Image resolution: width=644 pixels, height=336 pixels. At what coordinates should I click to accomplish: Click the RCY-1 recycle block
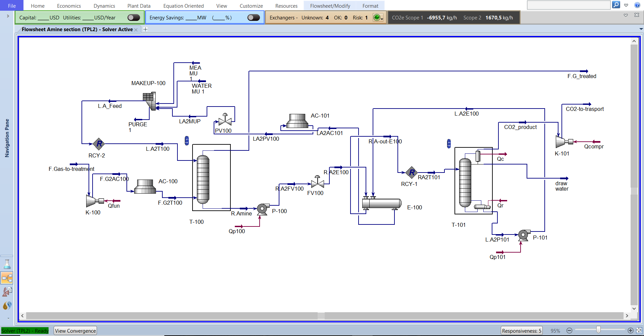click(412, 173)
